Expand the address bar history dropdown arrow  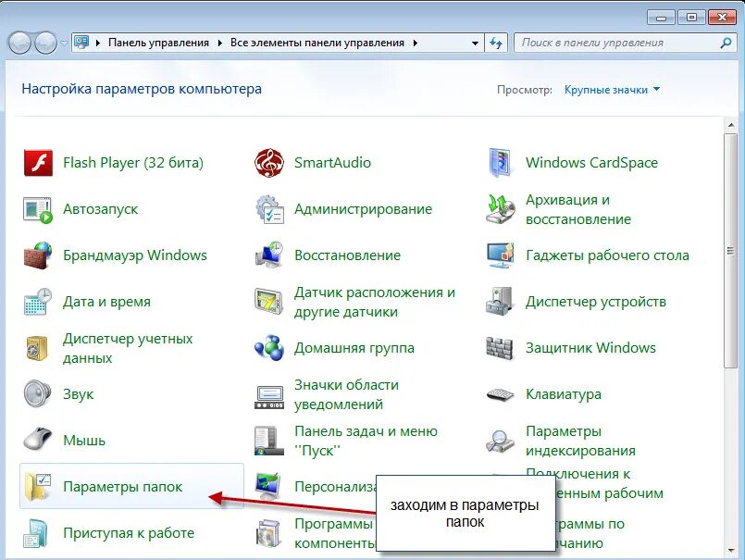pyautogui.click(x=475, y=43)
